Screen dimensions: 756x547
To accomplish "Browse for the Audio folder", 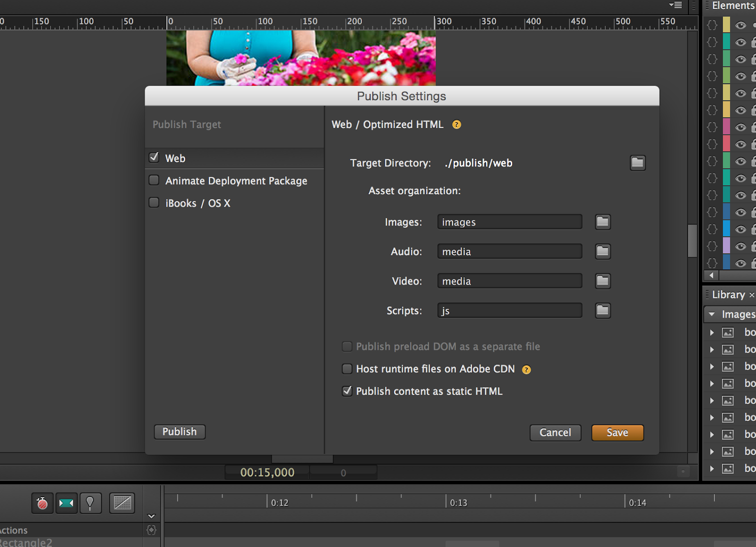I will (x=602, y=252).
